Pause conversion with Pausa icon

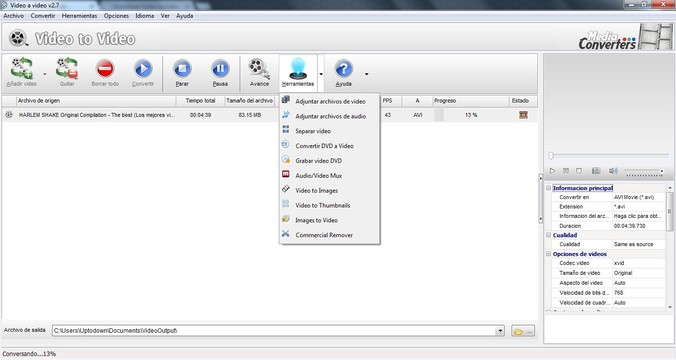click(220, 69)
